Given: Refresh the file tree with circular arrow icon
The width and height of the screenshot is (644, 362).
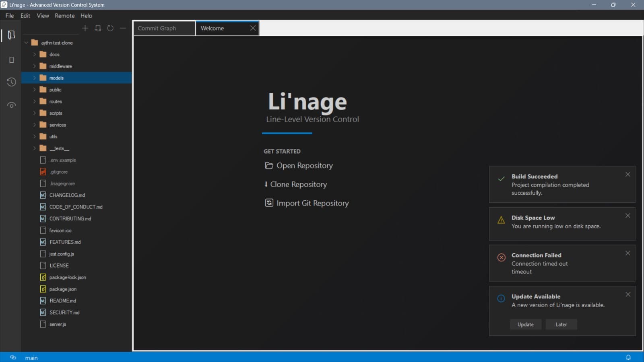Looking at the screenshot, I should [x=110, y=28].
